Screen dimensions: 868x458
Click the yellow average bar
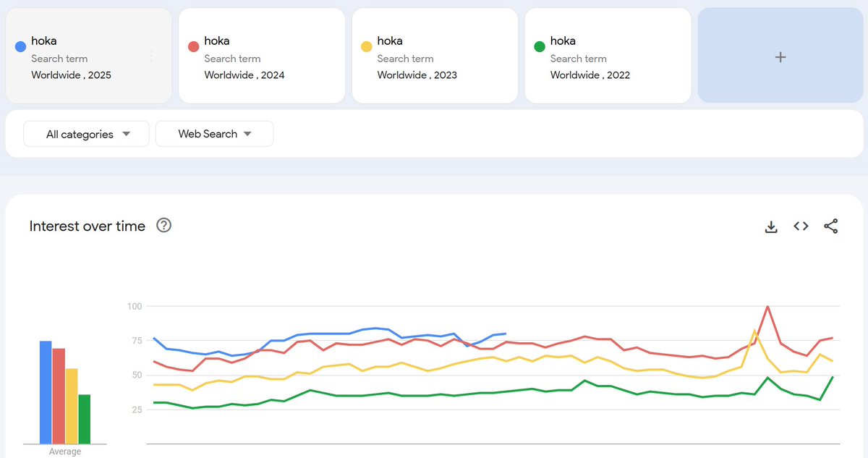(x=72, y=406)
